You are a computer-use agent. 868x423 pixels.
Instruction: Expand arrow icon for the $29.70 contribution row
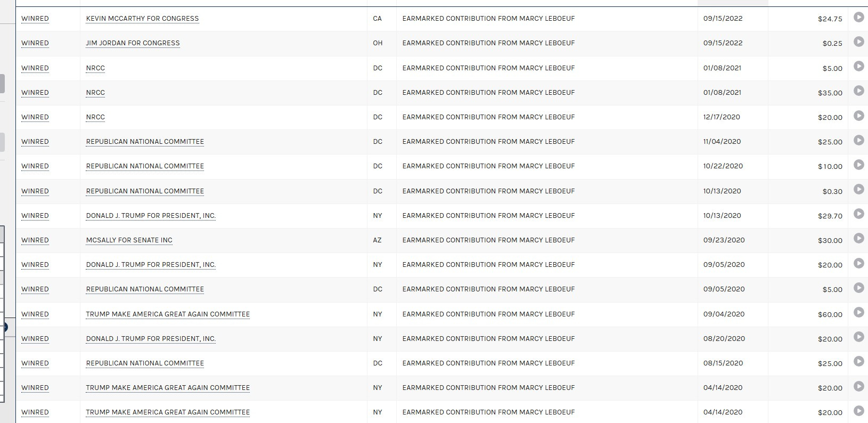(858, 214)
